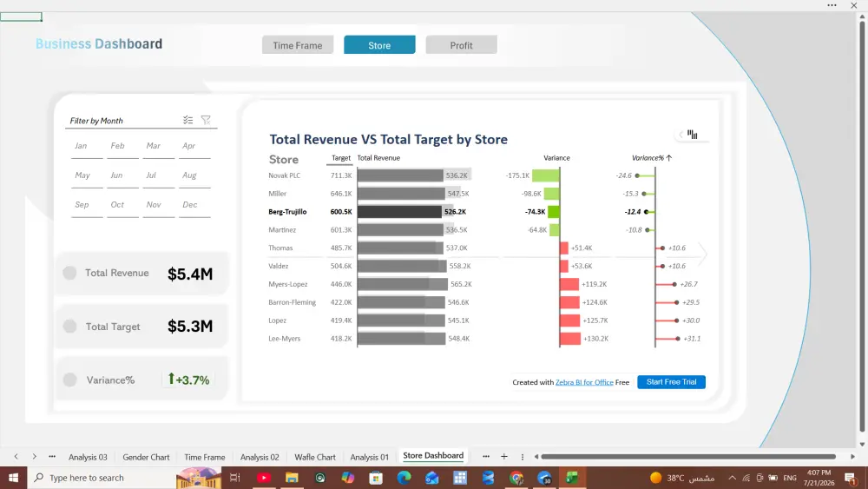
Task: Select the Store Dashboard sheet tab
Action: click(433, 456)
